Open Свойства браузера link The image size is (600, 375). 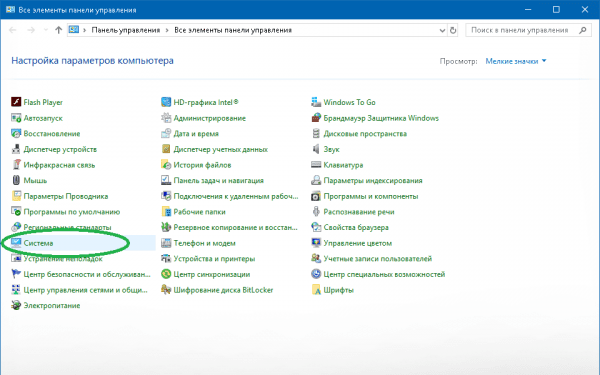click(356, 227)
